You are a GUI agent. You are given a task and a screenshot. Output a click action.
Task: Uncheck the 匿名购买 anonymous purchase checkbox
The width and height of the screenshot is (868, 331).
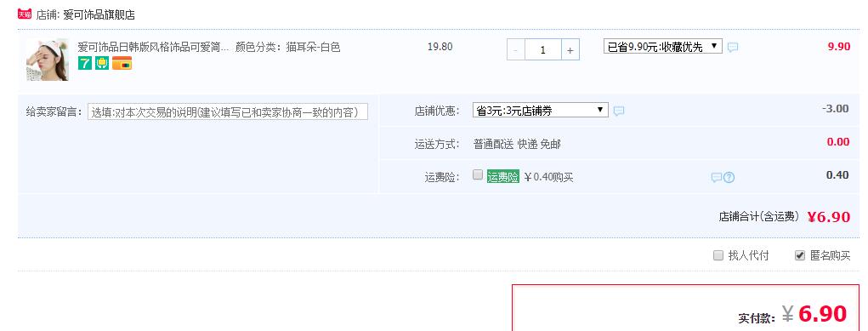(799, 255)
